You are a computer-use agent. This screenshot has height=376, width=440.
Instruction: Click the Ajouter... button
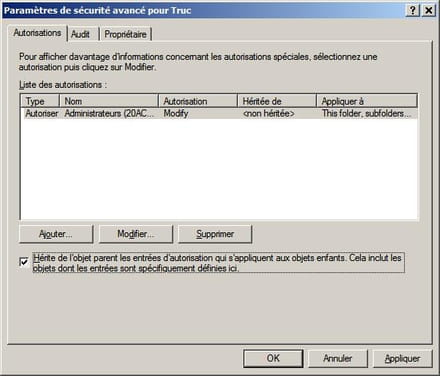click(x=56, y=234)
